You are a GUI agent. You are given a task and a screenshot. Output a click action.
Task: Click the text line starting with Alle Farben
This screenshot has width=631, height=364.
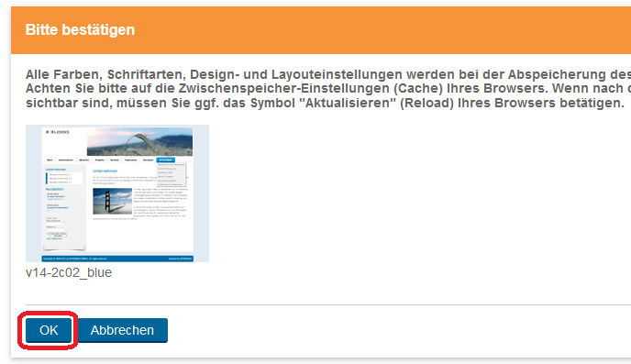(x=328, y=74)
